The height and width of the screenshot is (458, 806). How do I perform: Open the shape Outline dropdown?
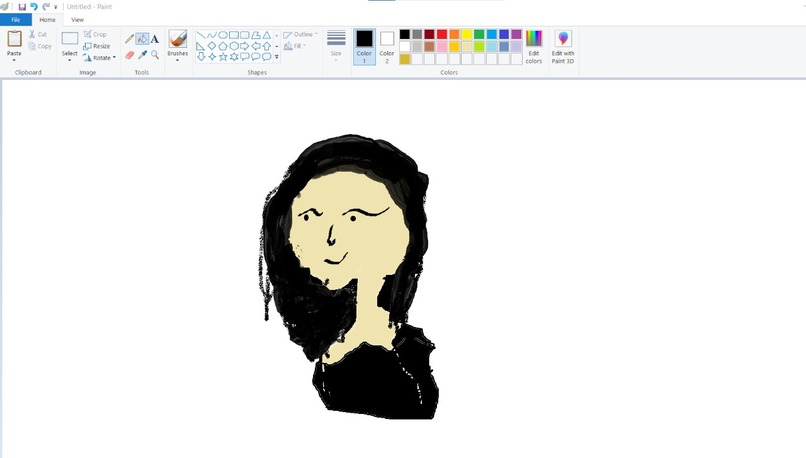tap(301, 34)
